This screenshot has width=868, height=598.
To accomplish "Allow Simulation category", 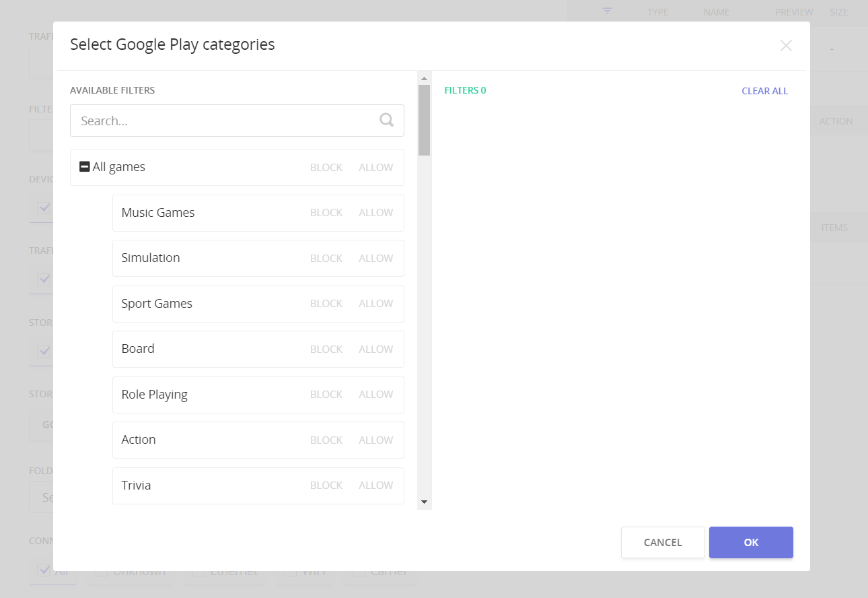I will pyautogui.click(x=375, y=259).
